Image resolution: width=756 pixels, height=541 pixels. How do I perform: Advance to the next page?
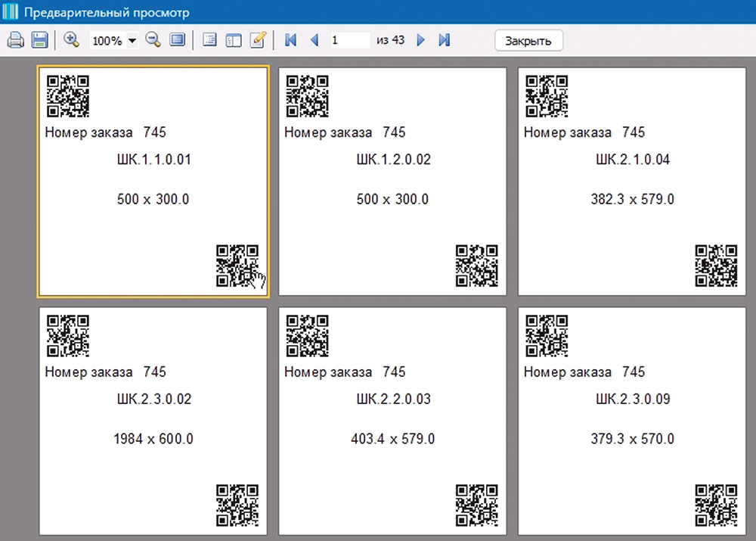pos(421,40)
